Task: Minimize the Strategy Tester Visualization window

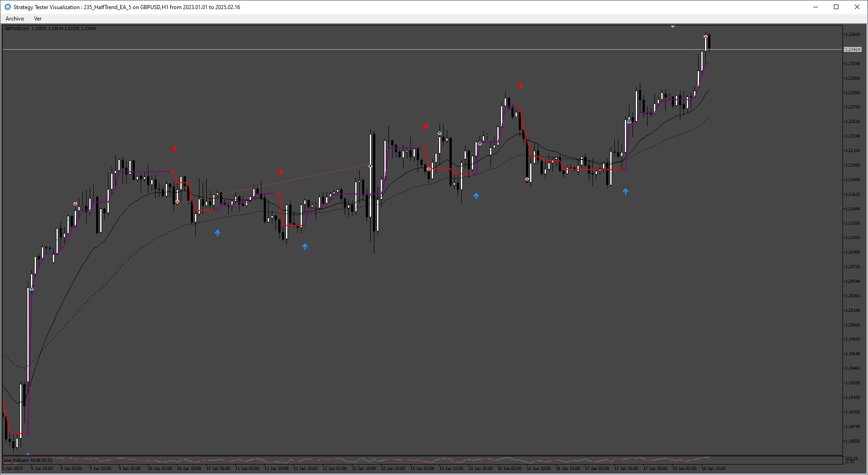Action: (x=816, y=7)
